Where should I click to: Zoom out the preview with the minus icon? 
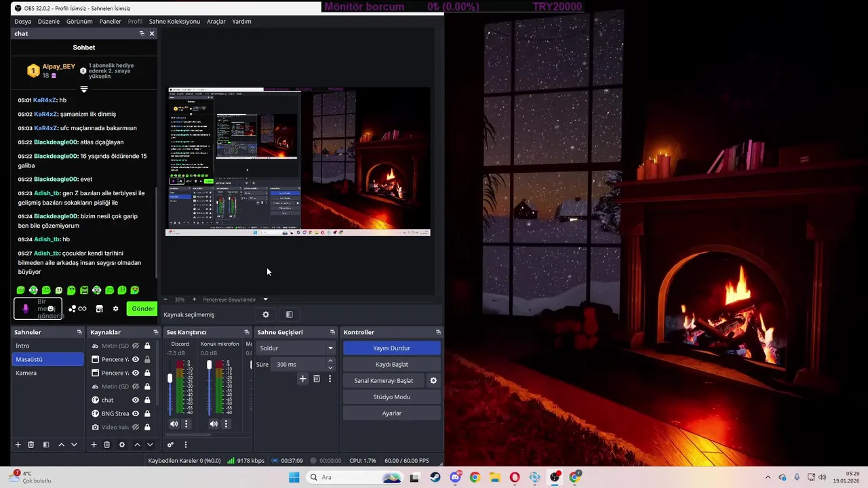click(x=165, y=299)
